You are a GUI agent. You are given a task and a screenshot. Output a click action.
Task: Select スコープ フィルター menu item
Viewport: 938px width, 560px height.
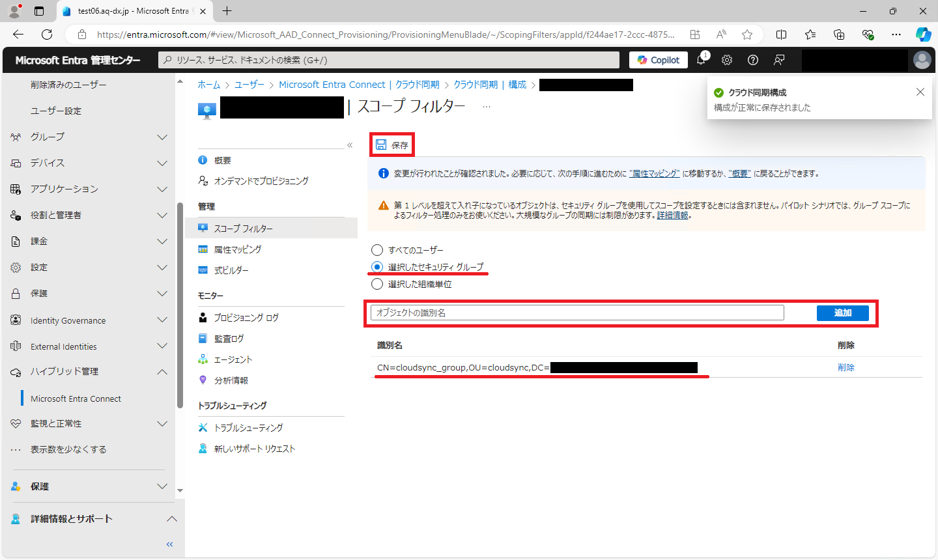pos(271,228)
